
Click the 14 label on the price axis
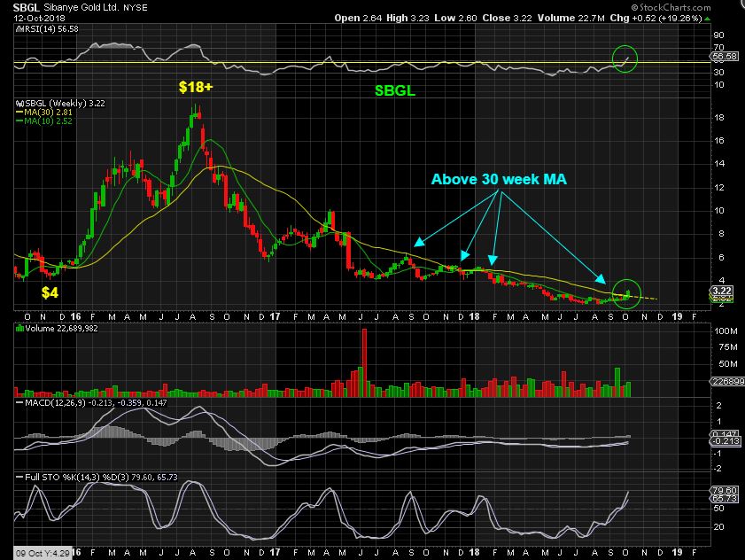point(719,164)
